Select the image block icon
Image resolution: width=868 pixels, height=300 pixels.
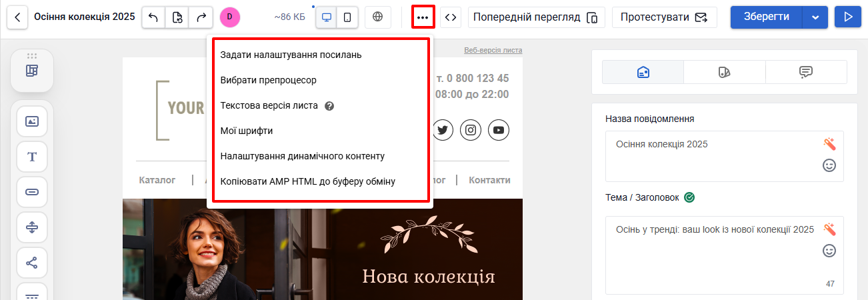[32, 121]
